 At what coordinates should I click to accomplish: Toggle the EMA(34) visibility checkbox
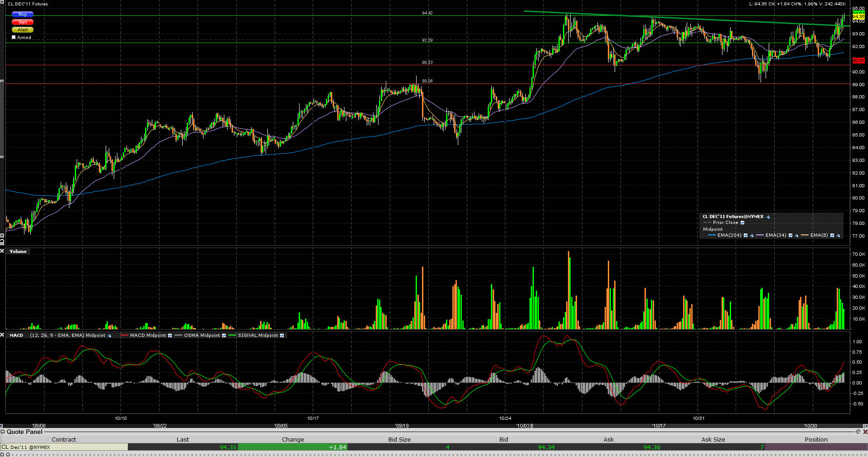point(790,235)
